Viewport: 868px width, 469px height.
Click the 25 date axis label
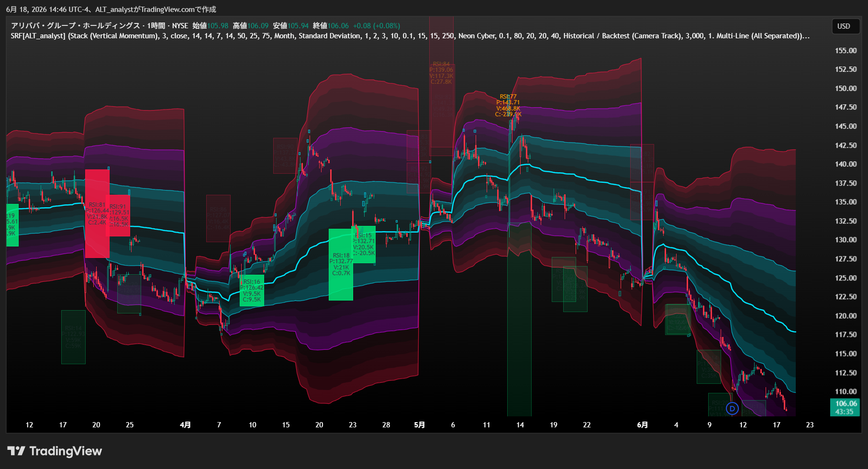[130, 425]
